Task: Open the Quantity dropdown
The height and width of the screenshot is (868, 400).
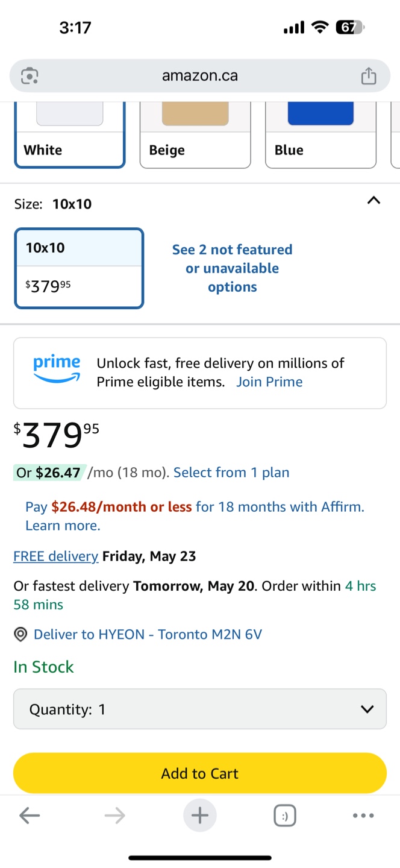Action: coord(200,709)
